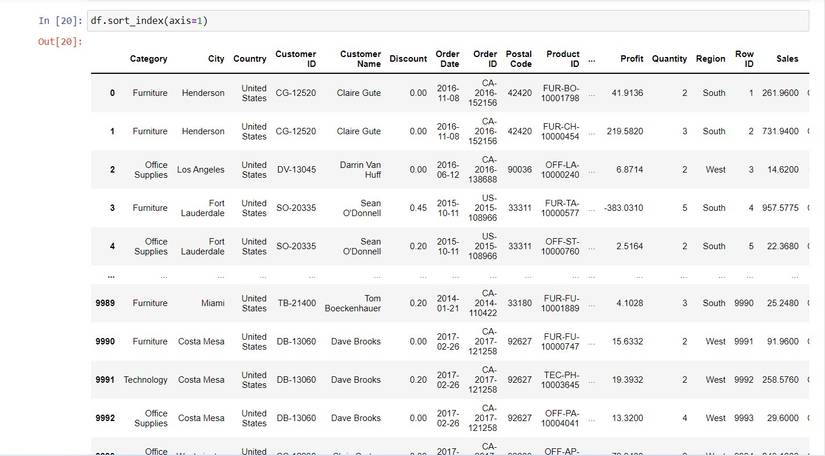Click the Sales column header

coord(787,59)
